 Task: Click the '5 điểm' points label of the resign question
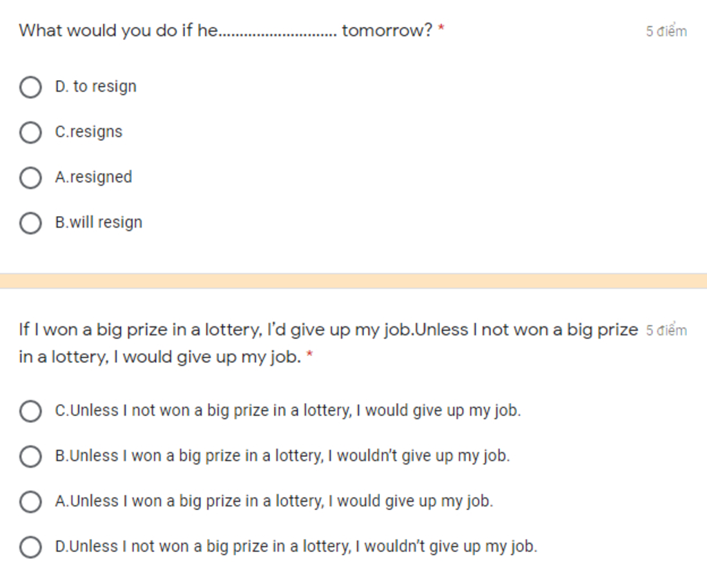666,31
